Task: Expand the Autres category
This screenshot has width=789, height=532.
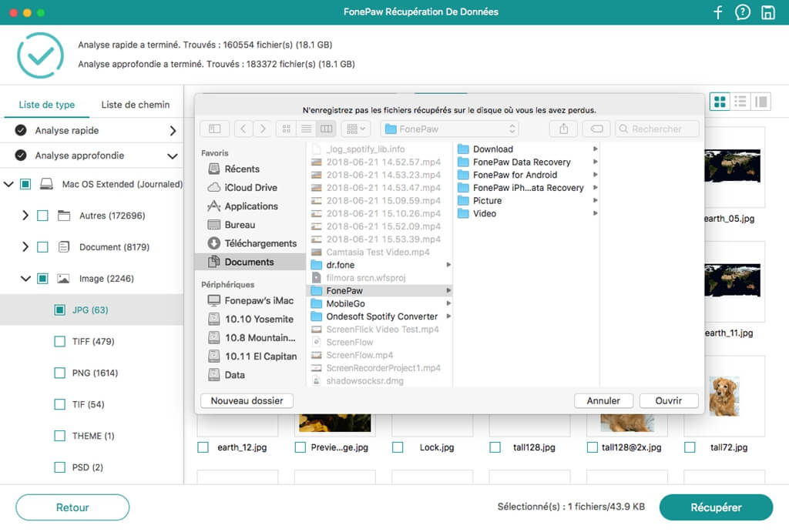Action: click(25, 216)
